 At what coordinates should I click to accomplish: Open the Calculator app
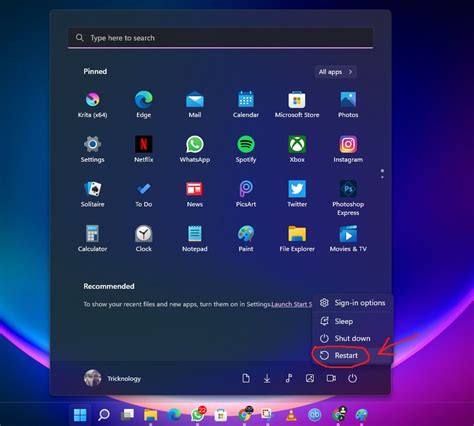[x=92, y=239]
